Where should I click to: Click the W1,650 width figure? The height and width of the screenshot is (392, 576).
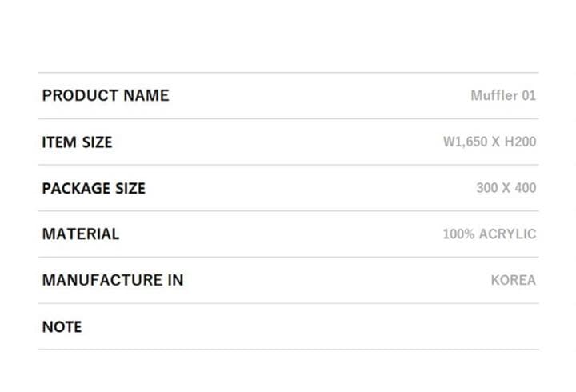click(x=466, y=142)
